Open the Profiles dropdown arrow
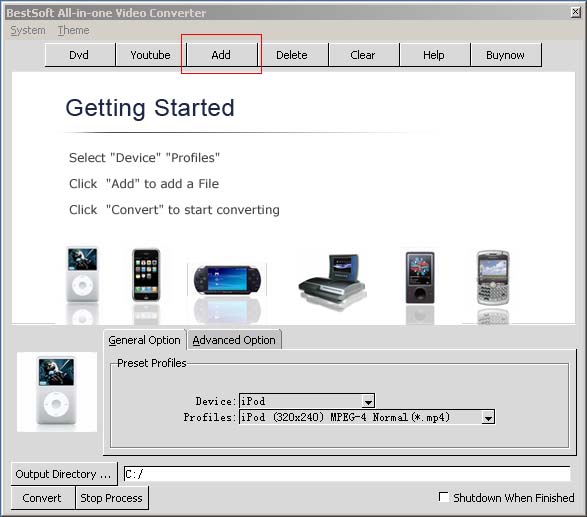The height and width of the screenshot is (517, 587). point(488,417)
